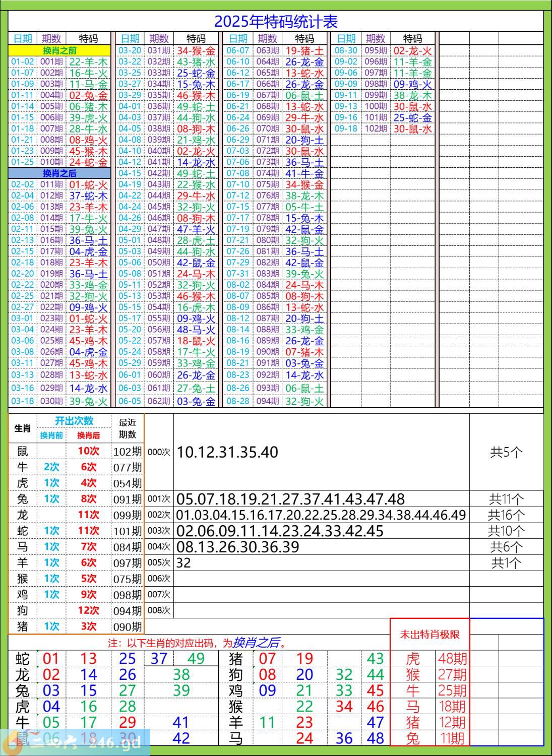Click the "11期" limit value for 兔
Image resolution: width=552 pixels, height=756 pixels.
(452, 738)
